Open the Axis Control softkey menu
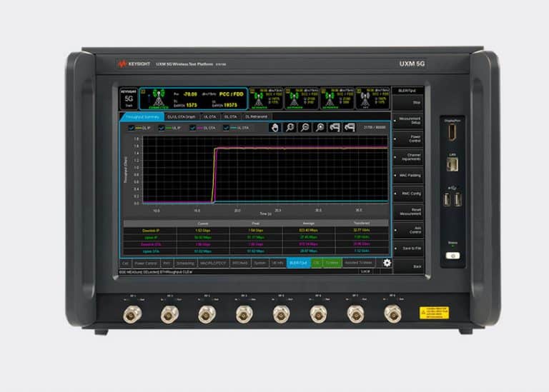Viewport: 549px width, 392px height. [408, 230]
